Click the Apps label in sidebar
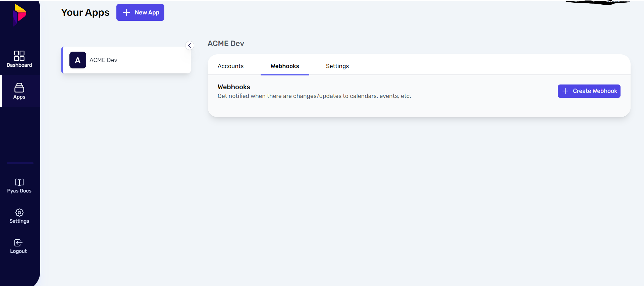Image resolution: width=644 pixels, height=286 pixels. 19,97
